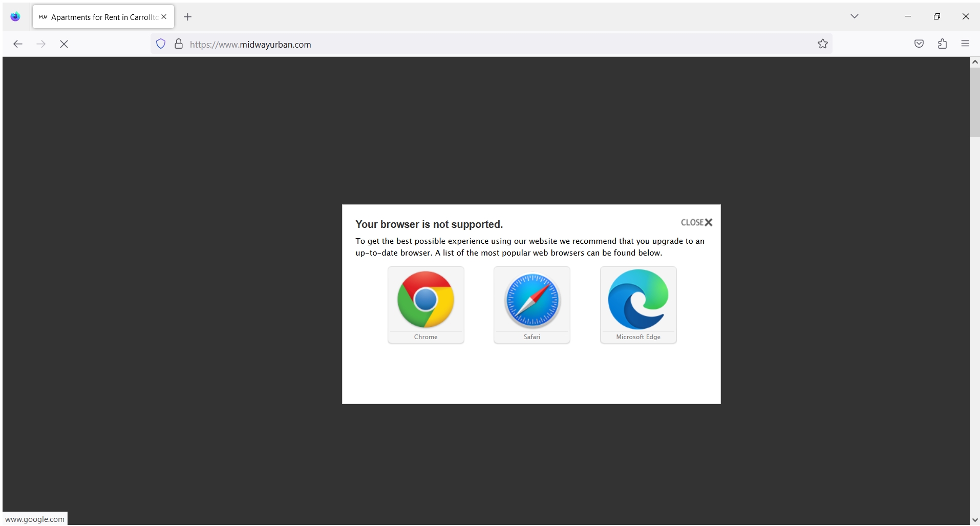Close the unsupported browser dialog
This screenshot has width=980, height=526.
[696, 222]
